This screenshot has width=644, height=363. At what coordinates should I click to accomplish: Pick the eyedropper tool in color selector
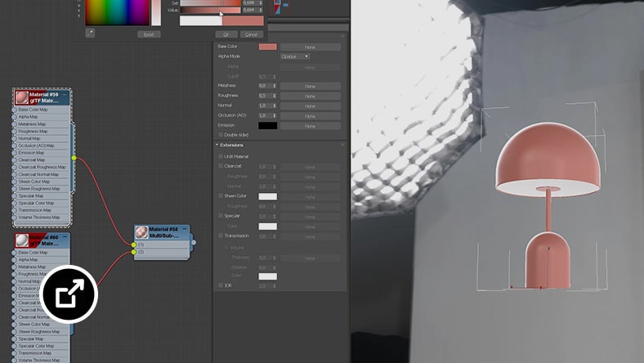click(90, 34)
